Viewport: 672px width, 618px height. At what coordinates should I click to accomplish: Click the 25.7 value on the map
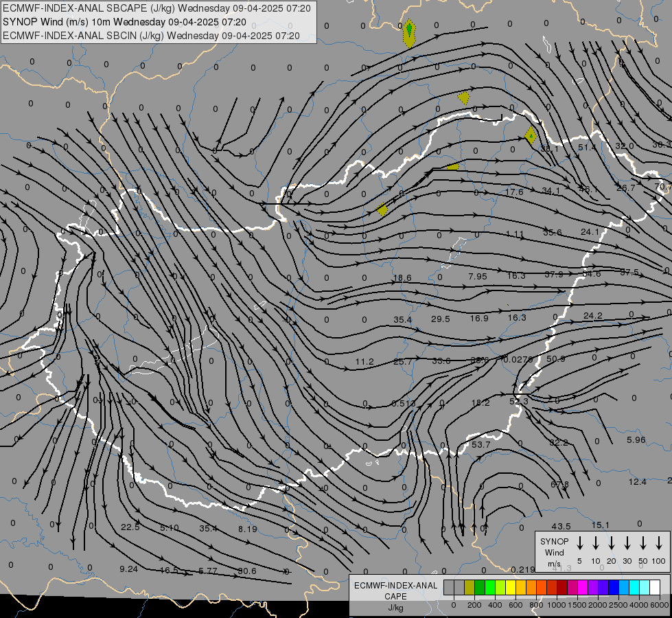402,362
